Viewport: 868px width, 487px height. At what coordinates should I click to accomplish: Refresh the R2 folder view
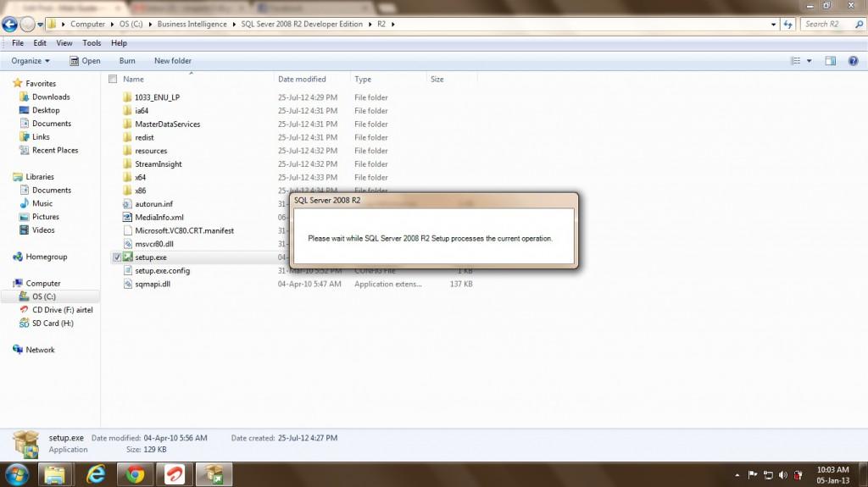787,25
